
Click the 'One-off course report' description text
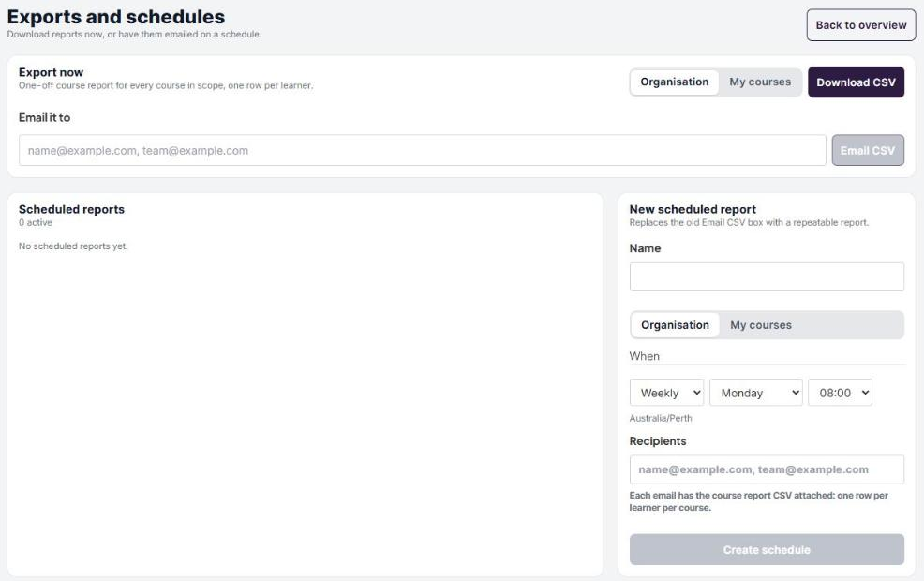166,85
